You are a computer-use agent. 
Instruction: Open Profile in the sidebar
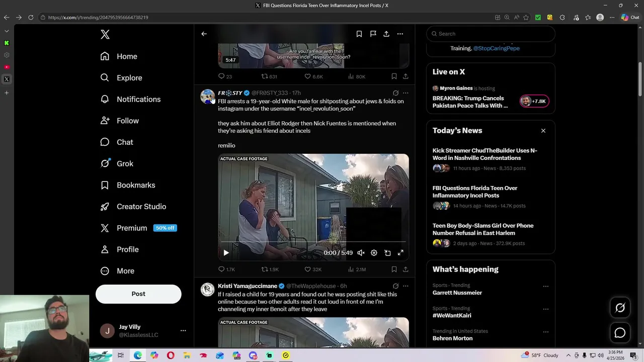[120, 249]
